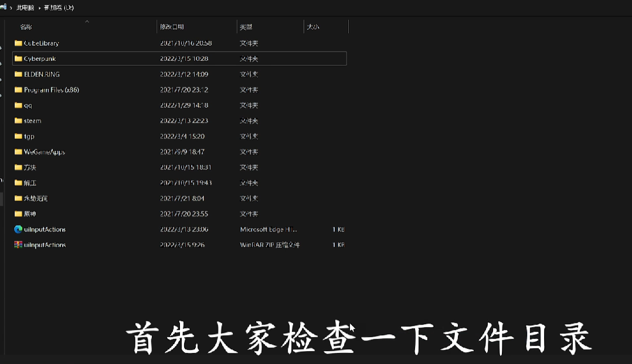632x364 pixels.
Task: Expand the chevron before 新加卷 (D:) in breadcrumb
Action: click(x=40, y=8)
